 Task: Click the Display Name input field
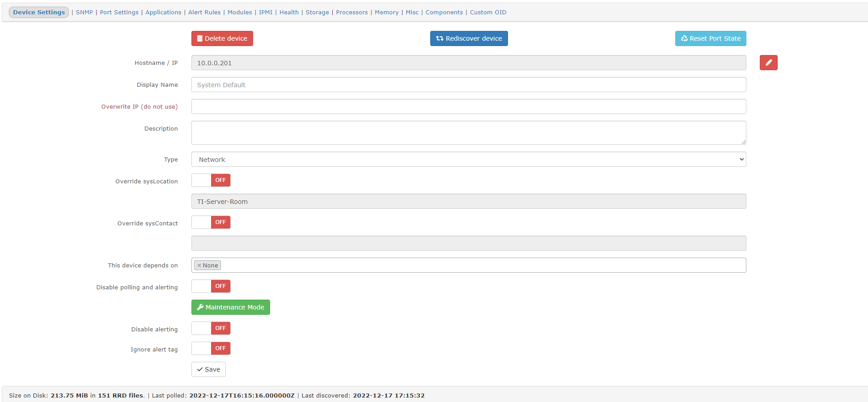(x=469, y=85)
